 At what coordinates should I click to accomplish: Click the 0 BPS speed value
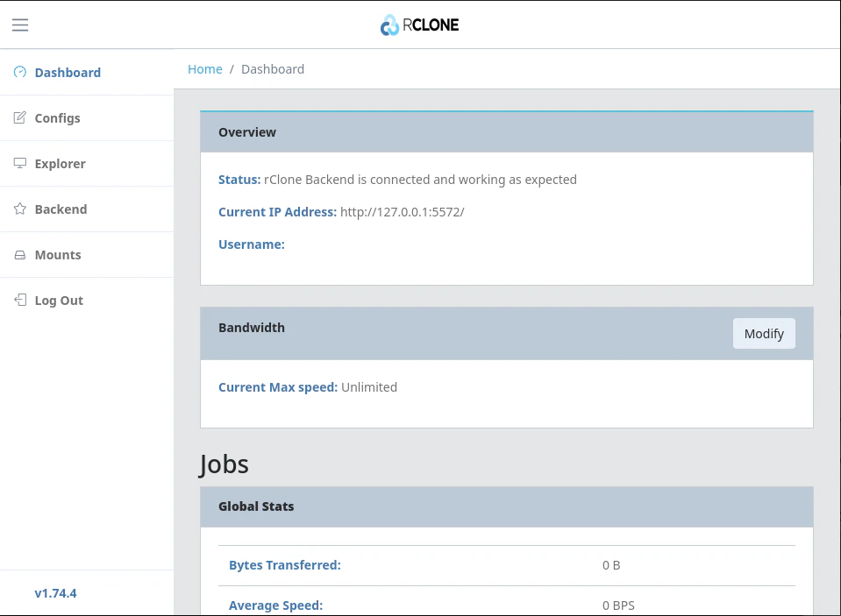point(618,605)
